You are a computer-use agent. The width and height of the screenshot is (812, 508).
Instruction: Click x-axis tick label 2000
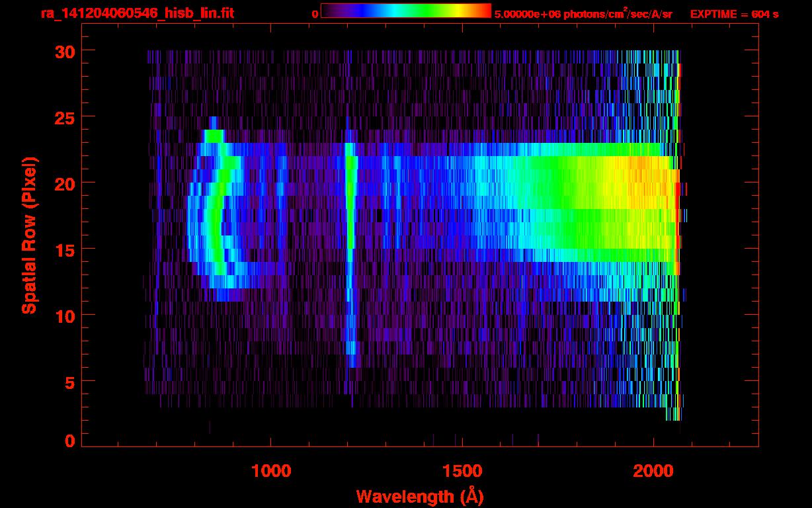pyautogui.click(x=653, y=470)
